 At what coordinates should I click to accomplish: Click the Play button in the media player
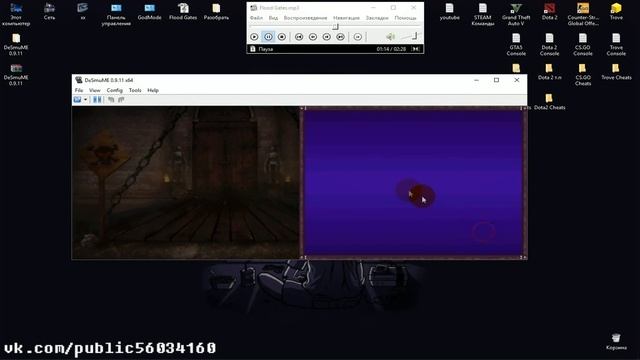point(254,37)
